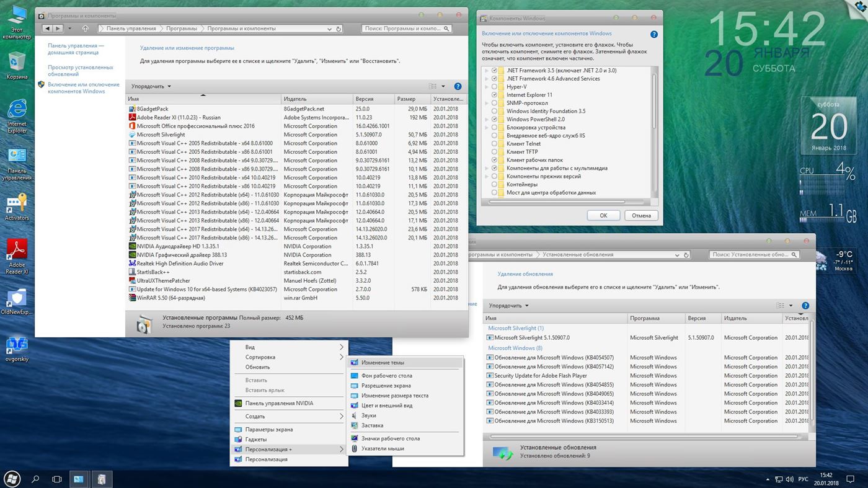Tick the Клиент Telnet checkbox

point(494,144)
